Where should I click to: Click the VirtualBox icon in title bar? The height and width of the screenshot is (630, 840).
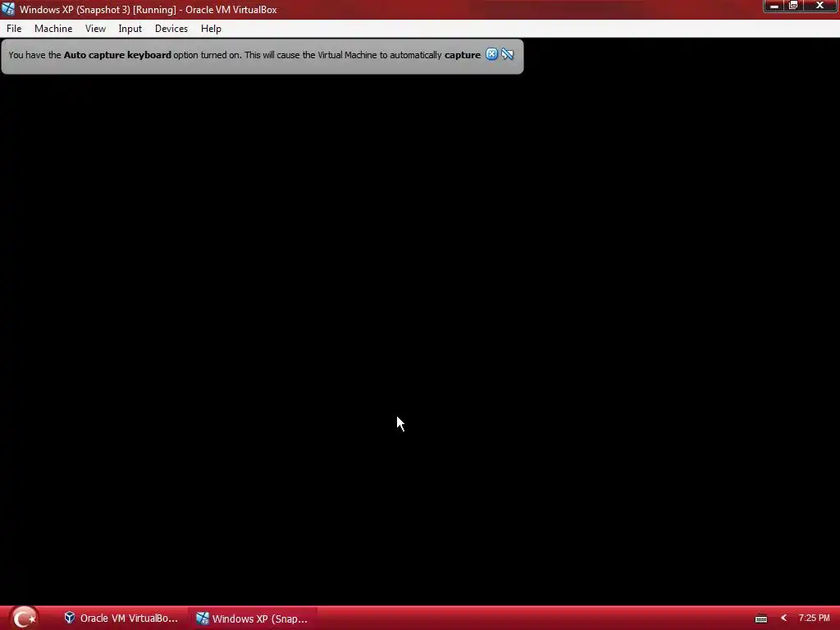tap(8, 9)
